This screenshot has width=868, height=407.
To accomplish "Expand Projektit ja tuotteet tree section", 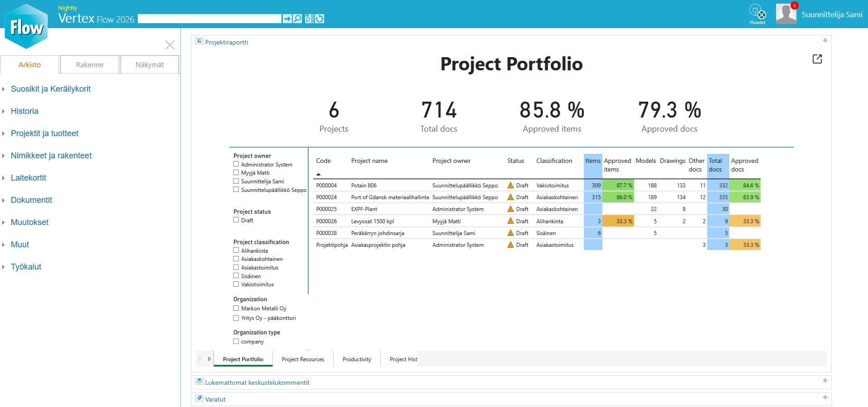I will pyautogui.click(x=44, y=133).
